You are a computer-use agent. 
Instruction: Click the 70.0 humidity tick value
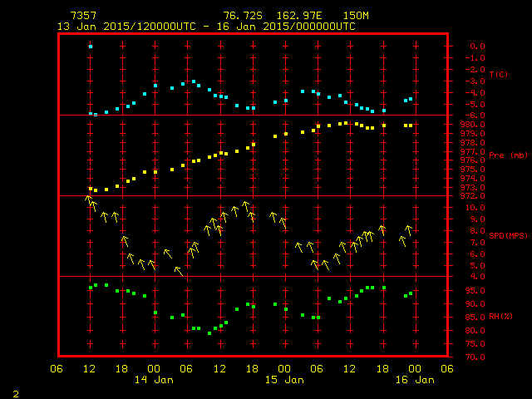click(475, 357)
